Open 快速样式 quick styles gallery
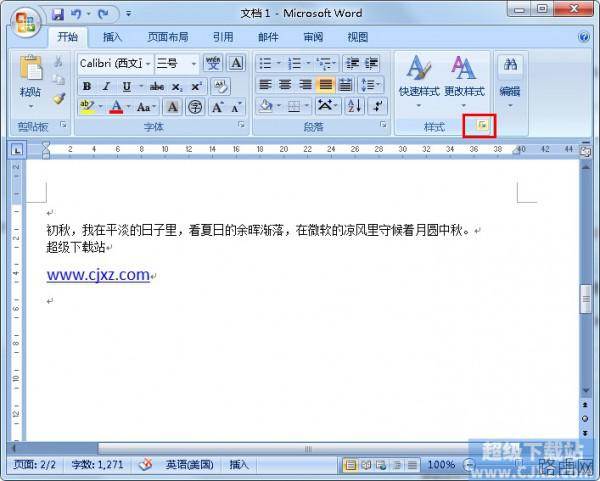Viewport: 600px width, 481px height. pyautogui.click(x=419, y=82)
